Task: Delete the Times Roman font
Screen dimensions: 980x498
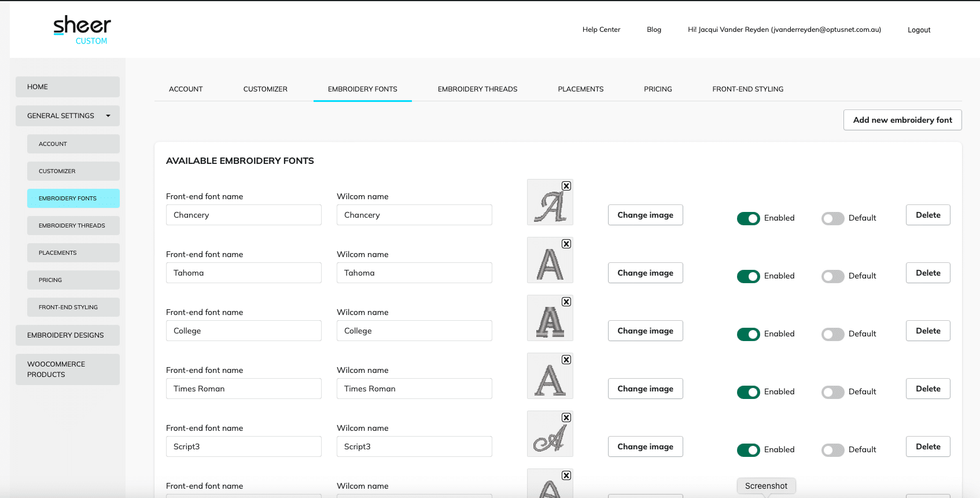Action: point(928,389)
